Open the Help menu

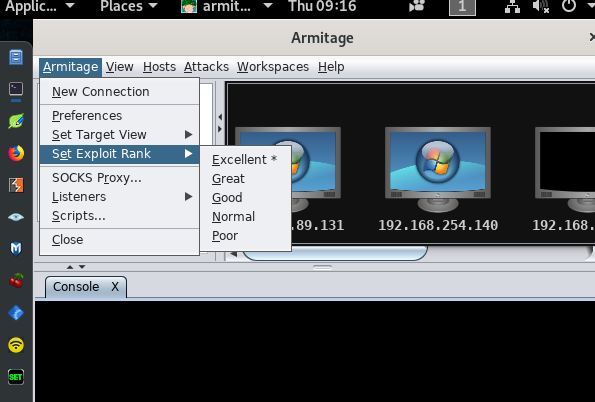[x=331, y=67]
